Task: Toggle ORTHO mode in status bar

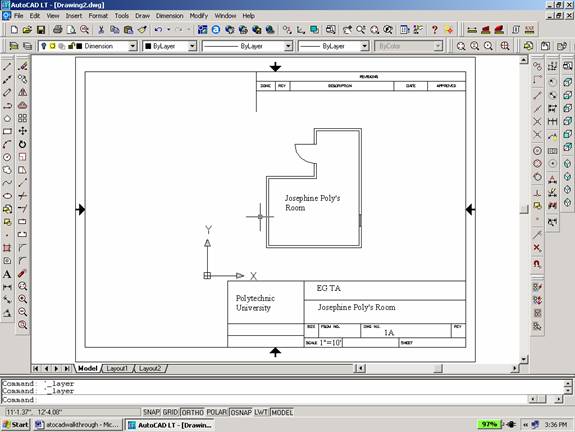Action: pyautogui.click(x=192, y=412)
